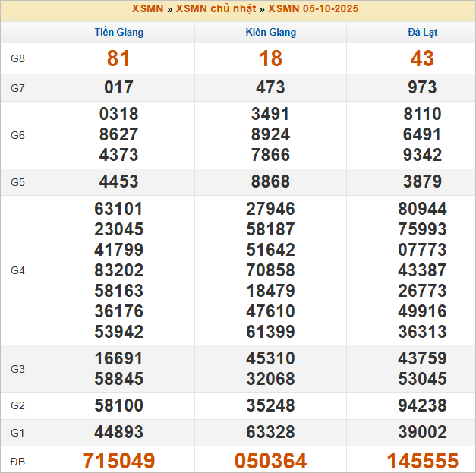Click Tiền Giang G1 number 44893
476x473 pixels.
(x=118, y=432)
